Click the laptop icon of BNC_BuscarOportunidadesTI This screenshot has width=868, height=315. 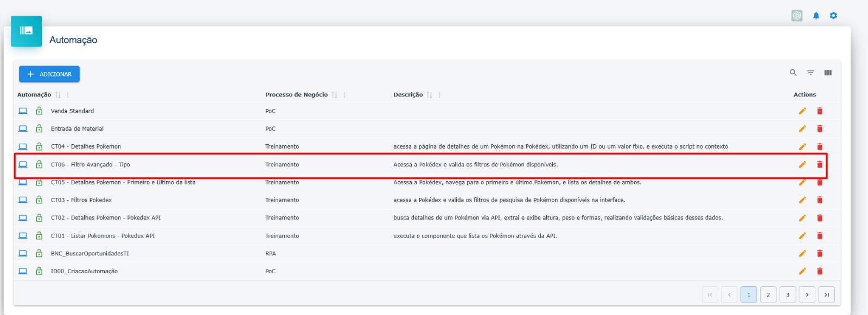tap(23, 254)
